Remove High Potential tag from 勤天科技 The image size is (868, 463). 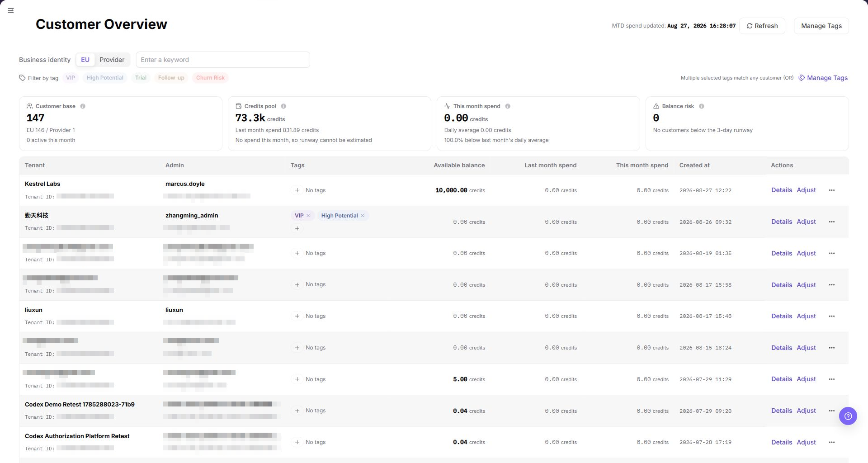(x=363, y=216)
